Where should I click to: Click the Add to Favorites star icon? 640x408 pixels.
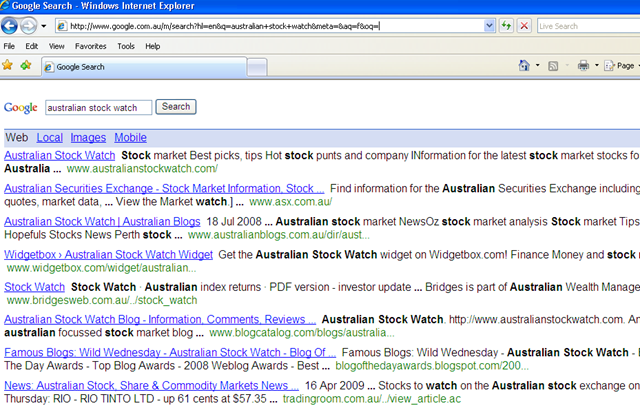point(26,65)
